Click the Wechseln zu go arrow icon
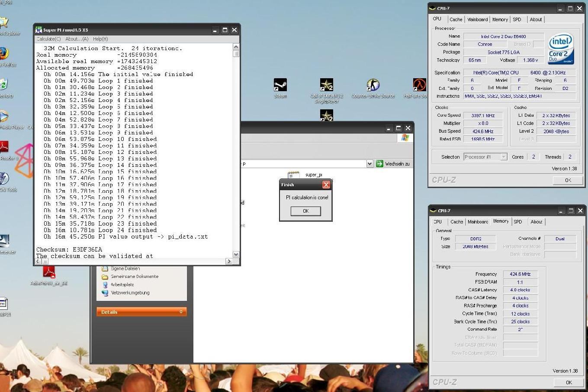The width and height of the screenshot is (588, 392). [x=379, y=164]
